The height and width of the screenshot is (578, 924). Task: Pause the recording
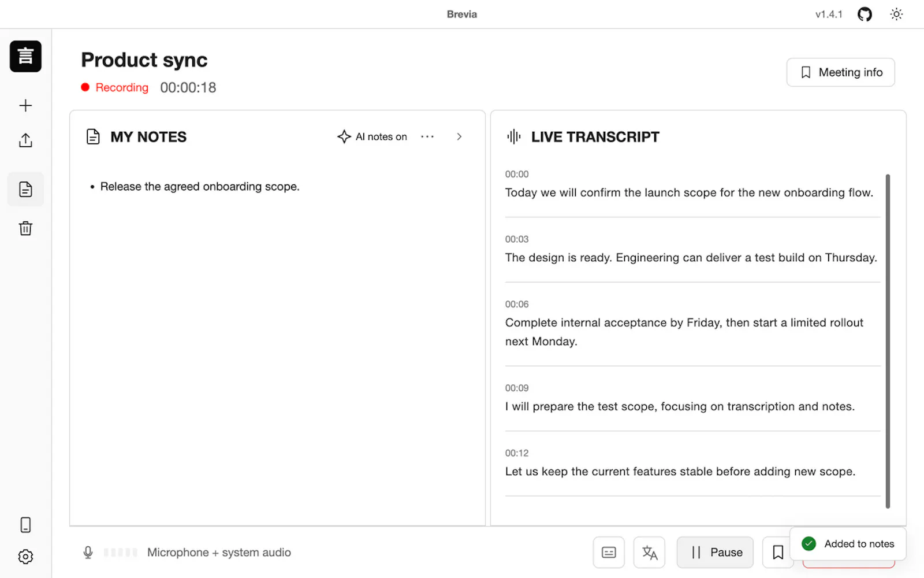715,553
